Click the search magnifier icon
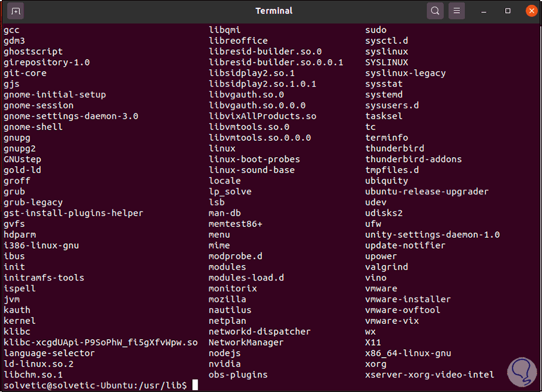This screenshot has height=392, width=542. click(435, 11)
